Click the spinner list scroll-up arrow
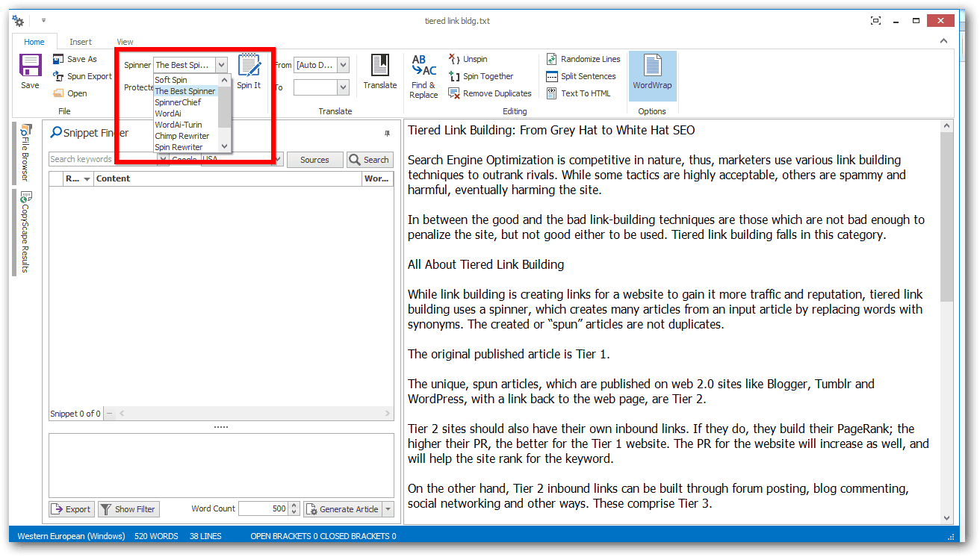Screen dimensions: 980x557 (224, 80)
